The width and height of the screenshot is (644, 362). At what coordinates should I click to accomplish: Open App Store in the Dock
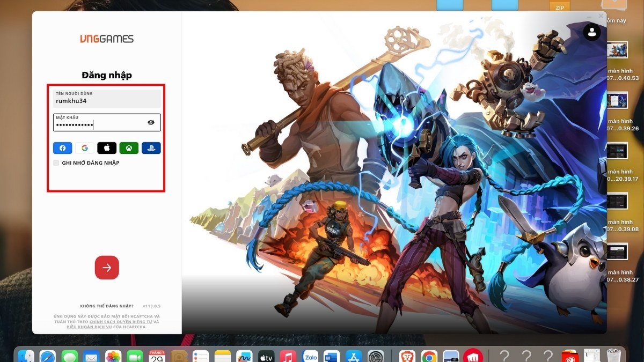click(x=354, y=357)
